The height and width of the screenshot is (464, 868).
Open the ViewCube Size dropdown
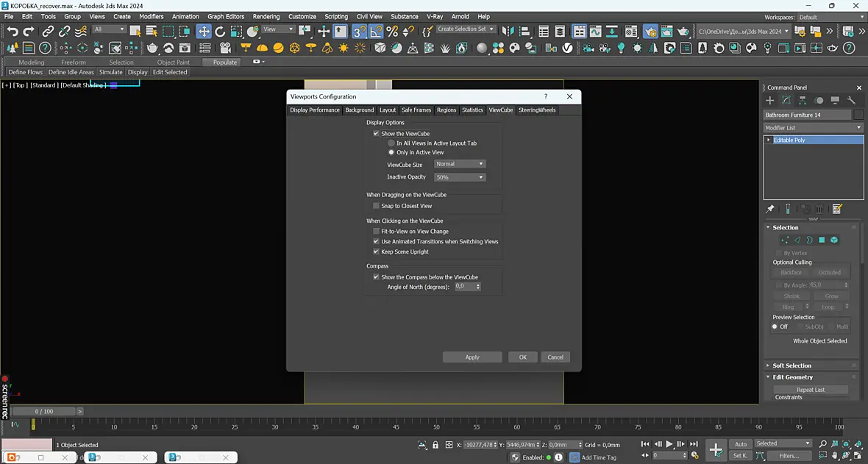[460, 164]
